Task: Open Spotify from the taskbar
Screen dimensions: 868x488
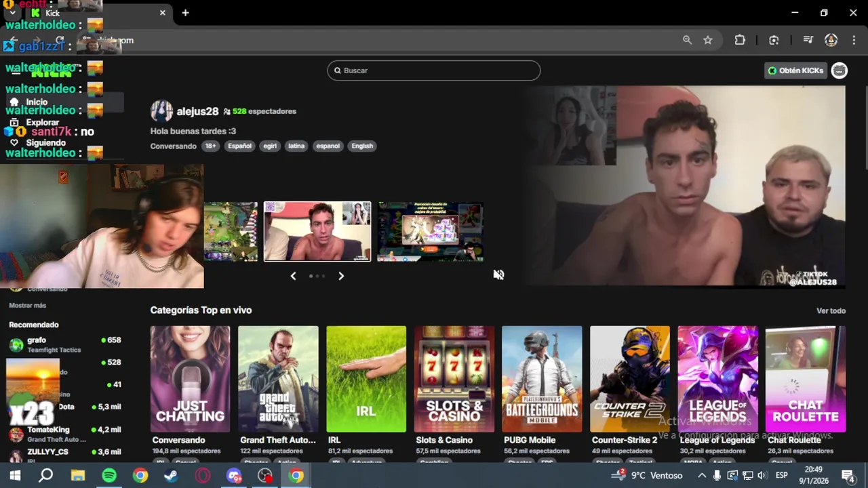Action: (x=109, y=476)
